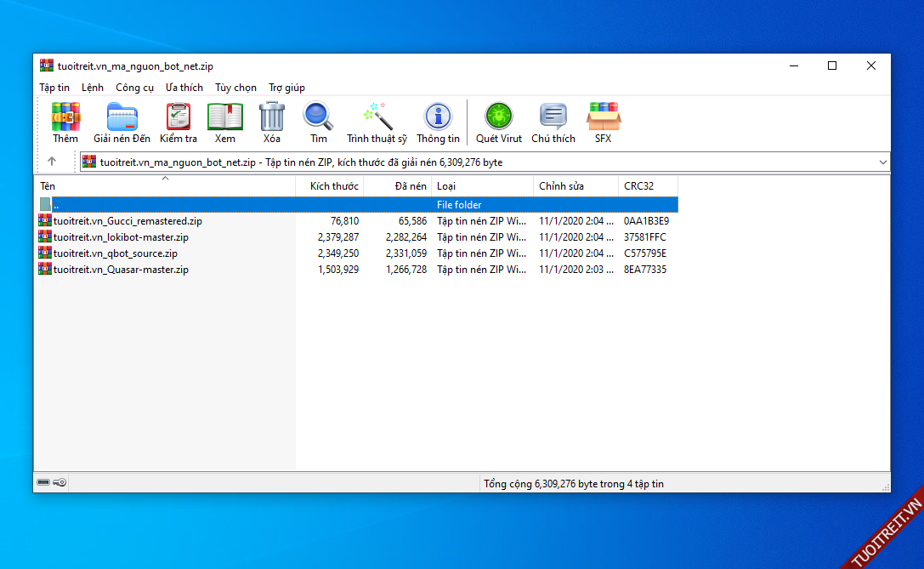Click the Thêm (Add) toolbar icon
The image size is (924, 569).
coord(65,122)
